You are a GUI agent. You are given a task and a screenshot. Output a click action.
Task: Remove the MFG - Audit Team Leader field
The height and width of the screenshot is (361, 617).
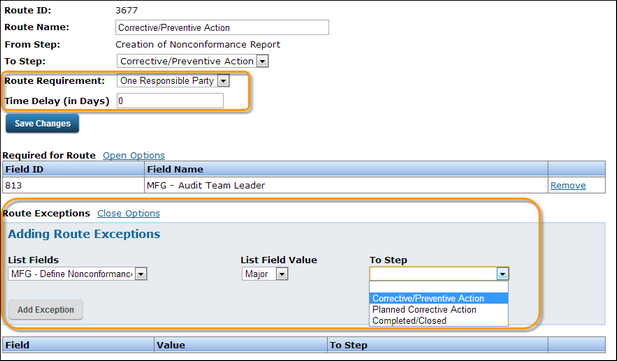click(568, 185)
